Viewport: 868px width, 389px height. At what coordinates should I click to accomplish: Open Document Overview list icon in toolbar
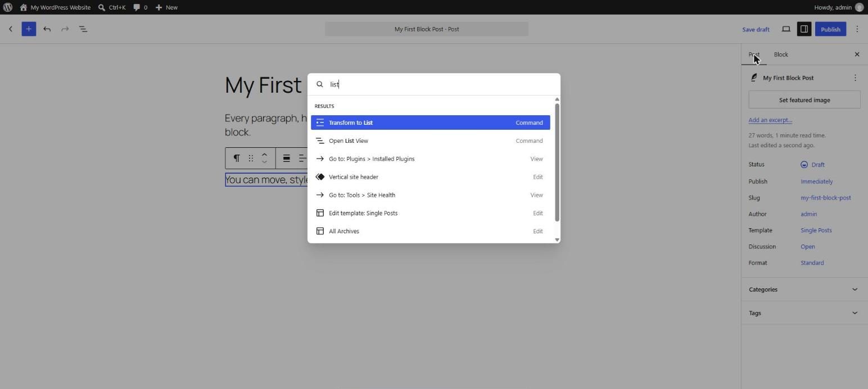[83, 29]
